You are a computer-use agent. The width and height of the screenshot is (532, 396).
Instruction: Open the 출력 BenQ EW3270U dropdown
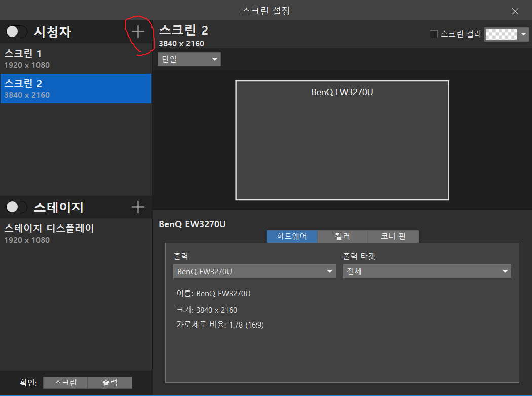[x=254, y=271]
